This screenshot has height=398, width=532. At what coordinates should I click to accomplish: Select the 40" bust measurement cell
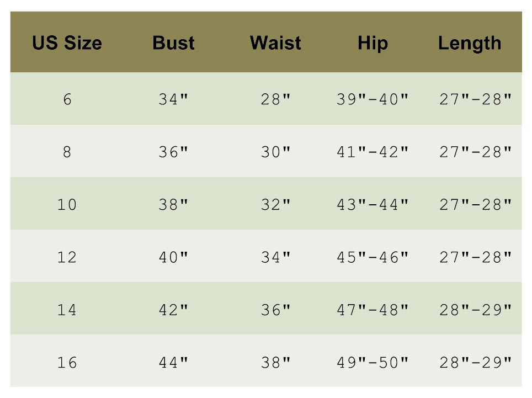173,257
